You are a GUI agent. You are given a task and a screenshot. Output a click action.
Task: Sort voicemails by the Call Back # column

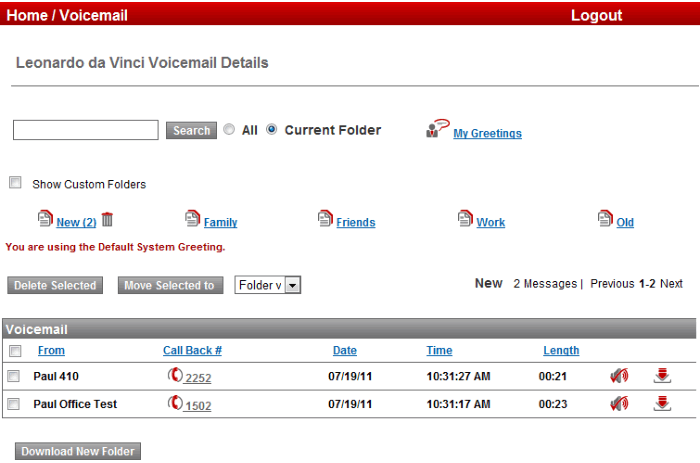tap(192, 350)
